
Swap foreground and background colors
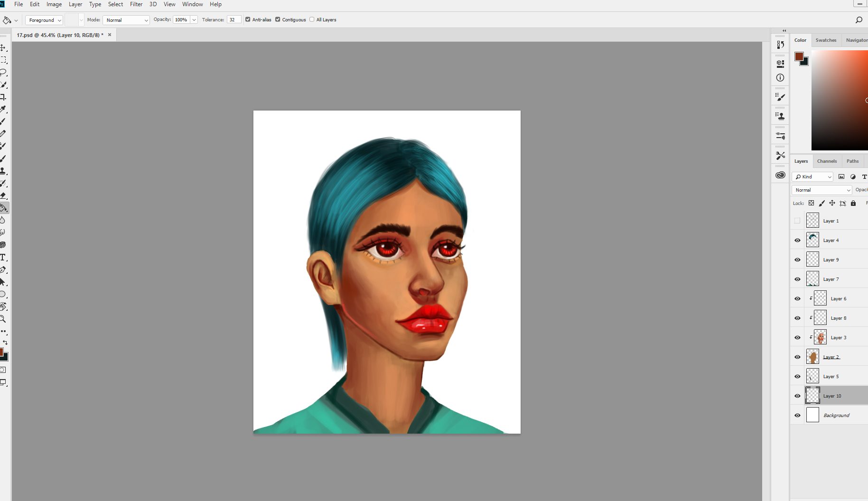(5, 342)
